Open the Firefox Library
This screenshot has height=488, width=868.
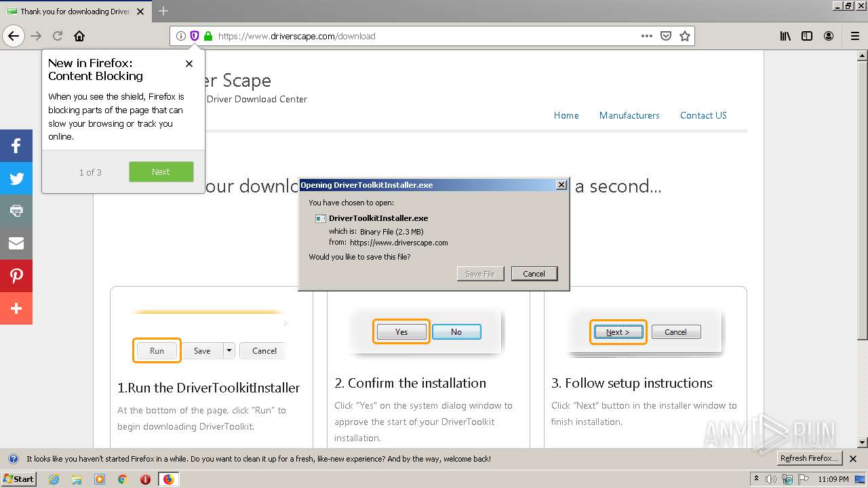click(785, 36)
